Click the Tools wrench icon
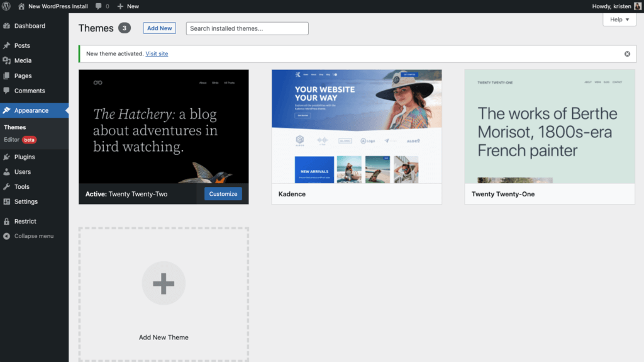Screen dimensions: 644x362 pos(6,186)
